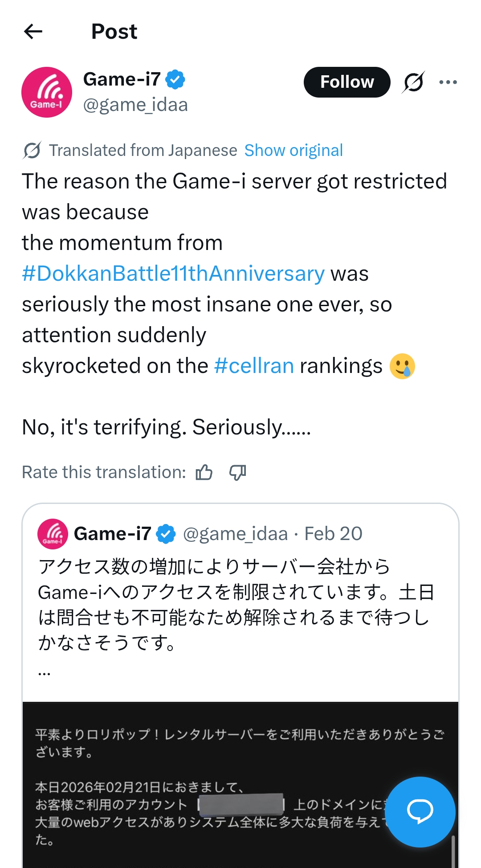
Task: Open the quoted post's Japanese text
Action: pos(236,605)
